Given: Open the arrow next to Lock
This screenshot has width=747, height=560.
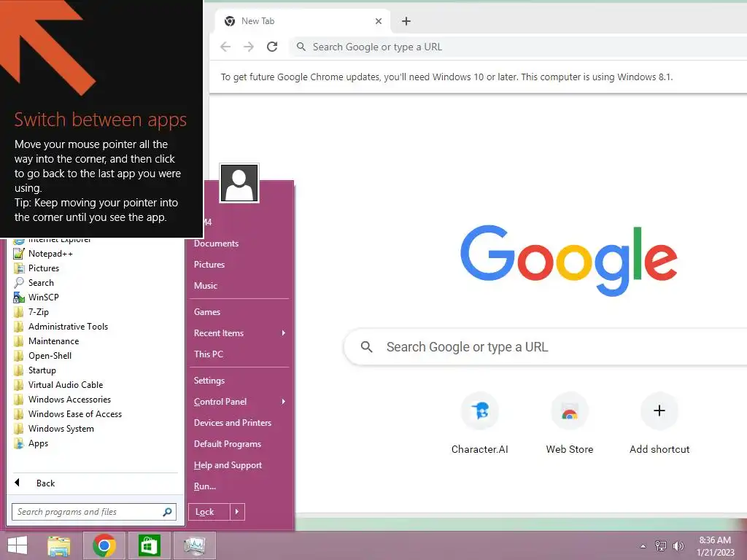Looking at the screenshot, I should [x=237, y=512].
